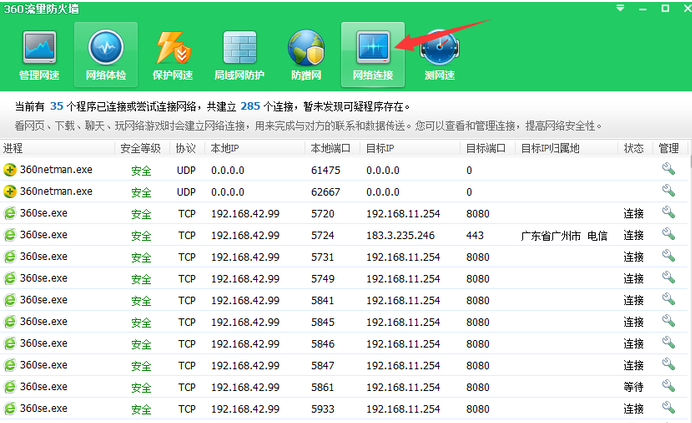Open the 管理网速 tool
Image resolution: width=692 pixels, height=423 pixels.
point(39,55)
